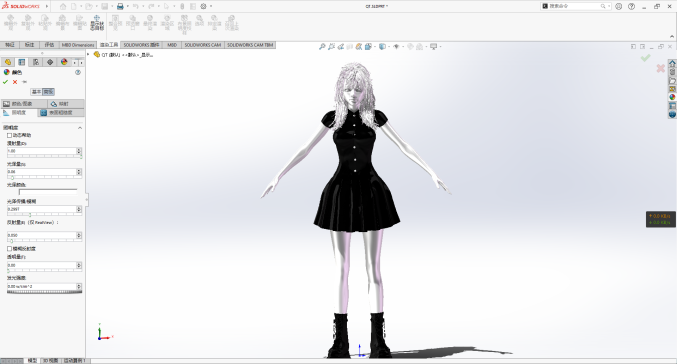This screenshot has width=677, height=364.
Task: Click Zoom to Fit in heads-up toolbar
Action: (322, 47)
